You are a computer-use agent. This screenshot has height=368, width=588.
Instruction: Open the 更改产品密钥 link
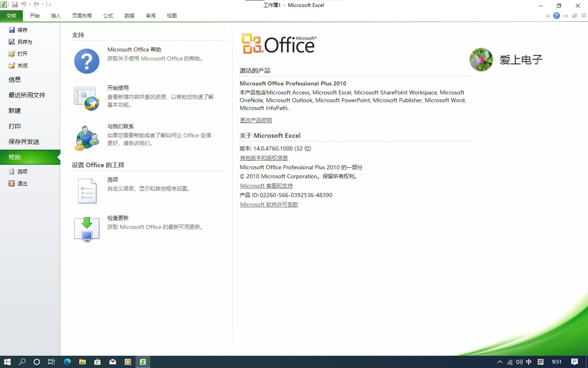coord(256,120)
